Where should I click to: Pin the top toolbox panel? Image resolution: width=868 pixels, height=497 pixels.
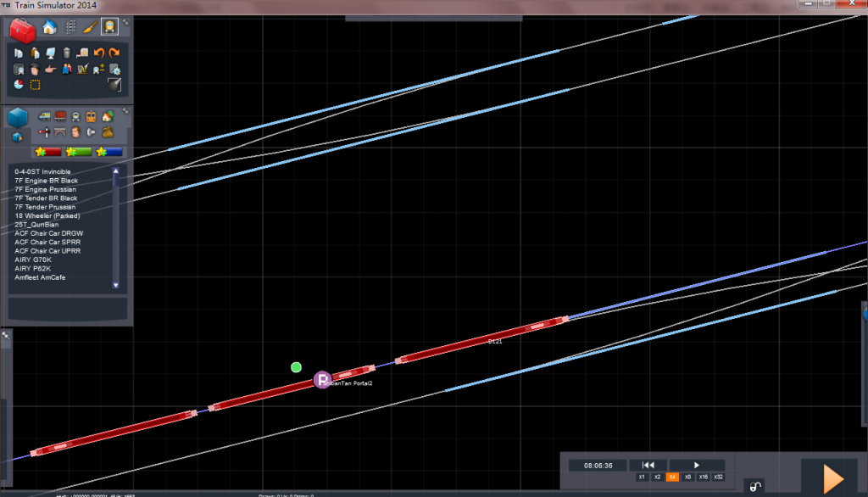126,21
